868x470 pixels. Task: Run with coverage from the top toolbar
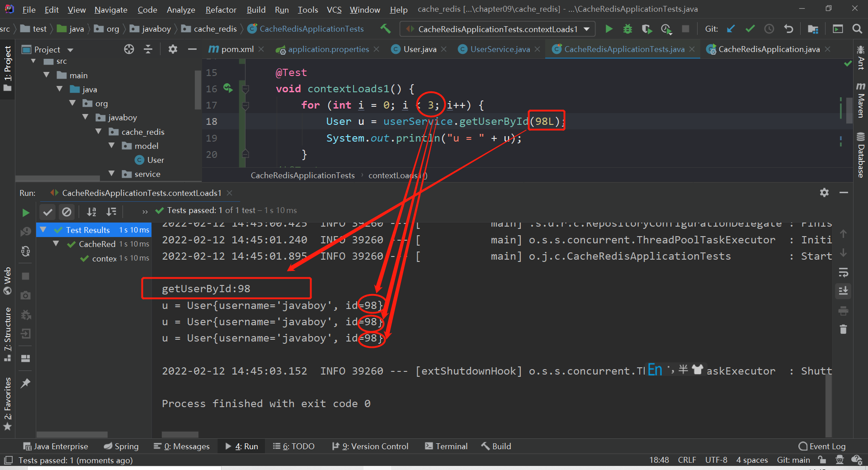click(646, 29)
